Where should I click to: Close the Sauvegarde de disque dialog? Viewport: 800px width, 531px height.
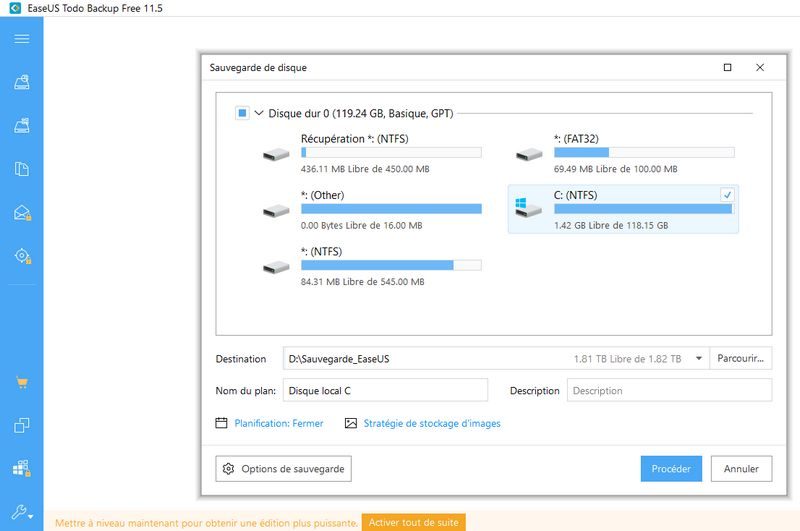tap(760, 67)
